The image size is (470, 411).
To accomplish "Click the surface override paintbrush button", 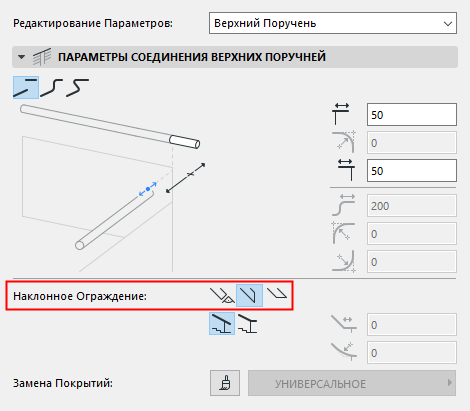I will [x=225, y=383].
